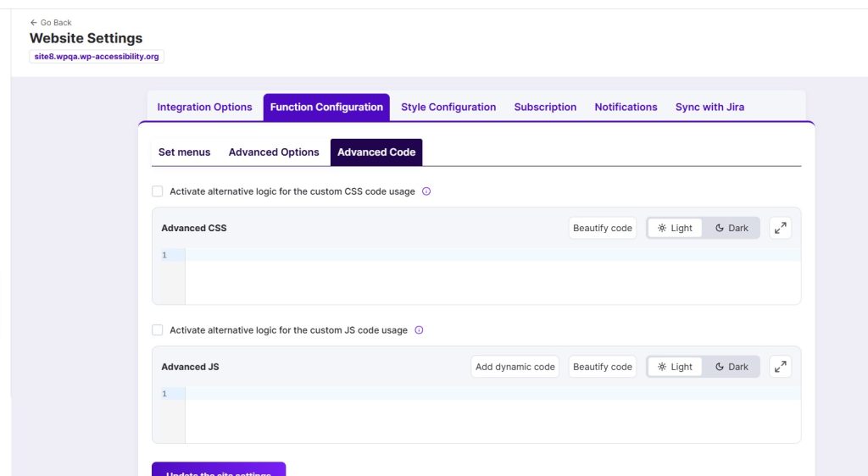Screen dimensions: 868x476
Task: Set Advanced JS editor to Light theme
Action: point(675,367)
